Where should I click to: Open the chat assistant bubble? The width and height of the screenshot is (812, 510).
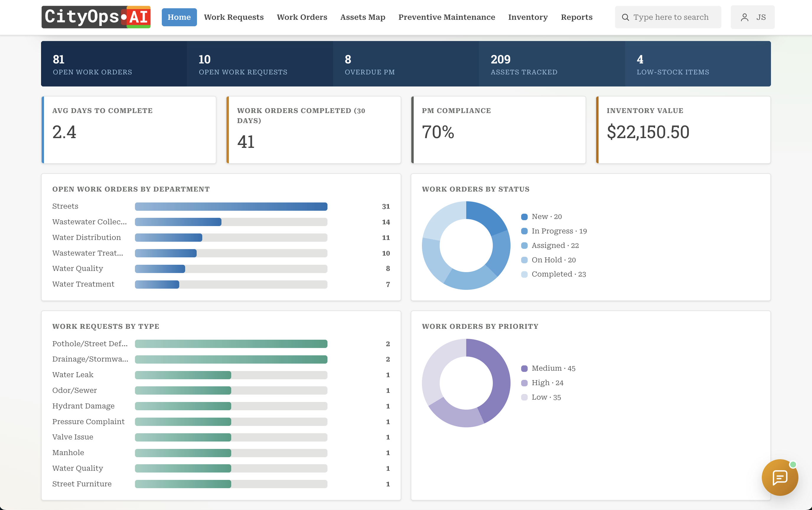(x=780, y=477)
